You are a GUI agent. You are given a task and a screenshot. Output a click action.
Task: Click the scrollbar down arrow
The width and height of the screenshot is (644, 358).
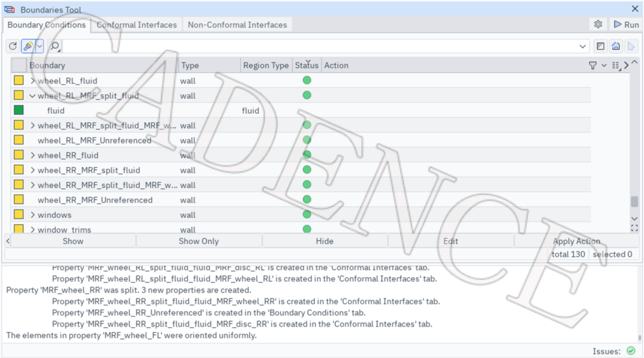[634, 219]
